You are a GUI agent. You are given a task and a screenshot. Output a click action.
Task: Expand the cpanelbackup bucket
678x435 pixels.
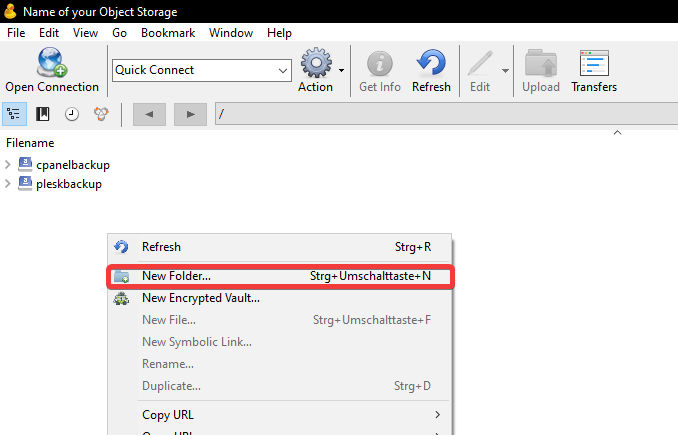click(10, 165)
